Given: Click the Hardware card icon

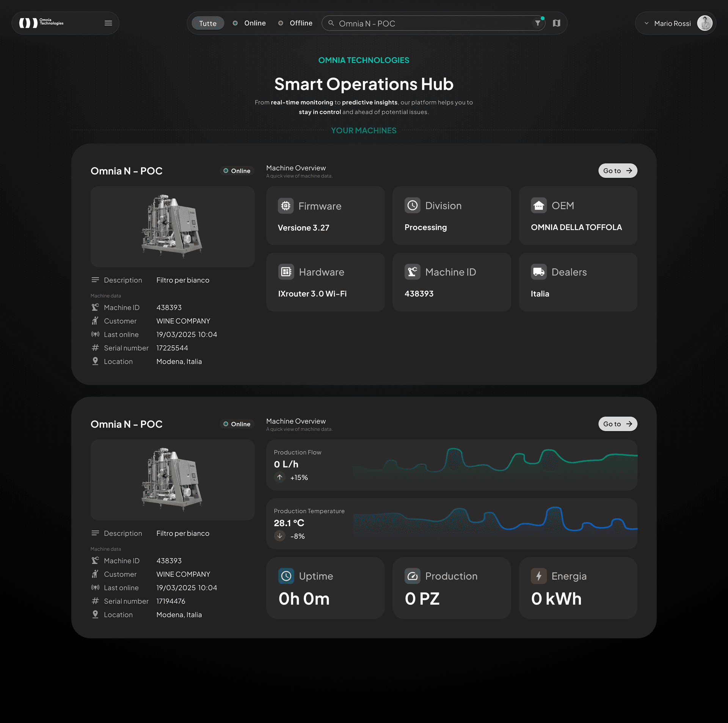Looking at the screenshot, I should 286,272.
